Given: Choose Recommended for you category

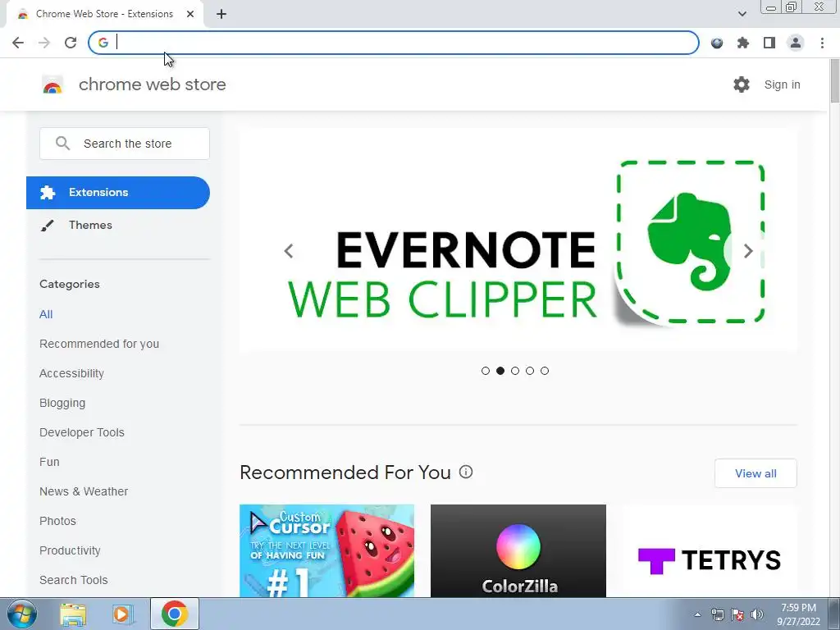Looking at the screenshot, I should (99, 344).
